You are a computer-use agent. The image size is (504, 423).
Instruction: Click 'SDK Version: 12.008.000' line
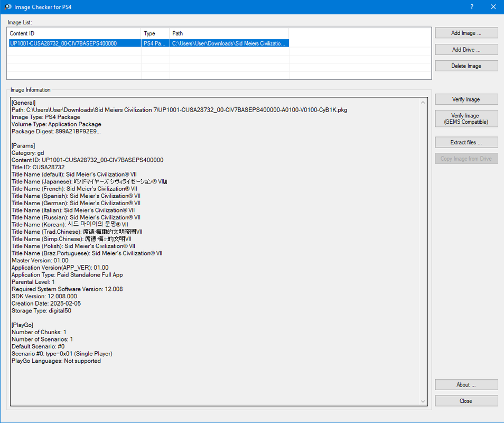point(44,296)
